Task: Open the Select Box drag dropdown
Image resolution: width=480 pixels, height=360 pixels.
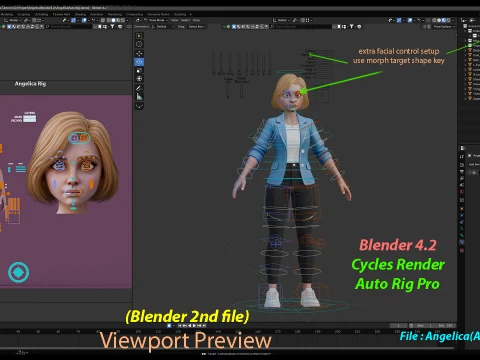Action: point(197,27)
